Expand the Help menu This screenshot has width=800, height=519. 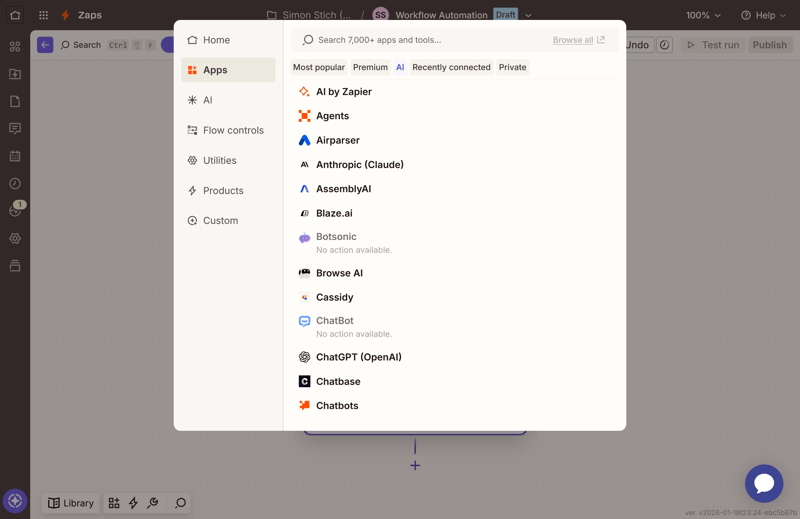point(764,15)
